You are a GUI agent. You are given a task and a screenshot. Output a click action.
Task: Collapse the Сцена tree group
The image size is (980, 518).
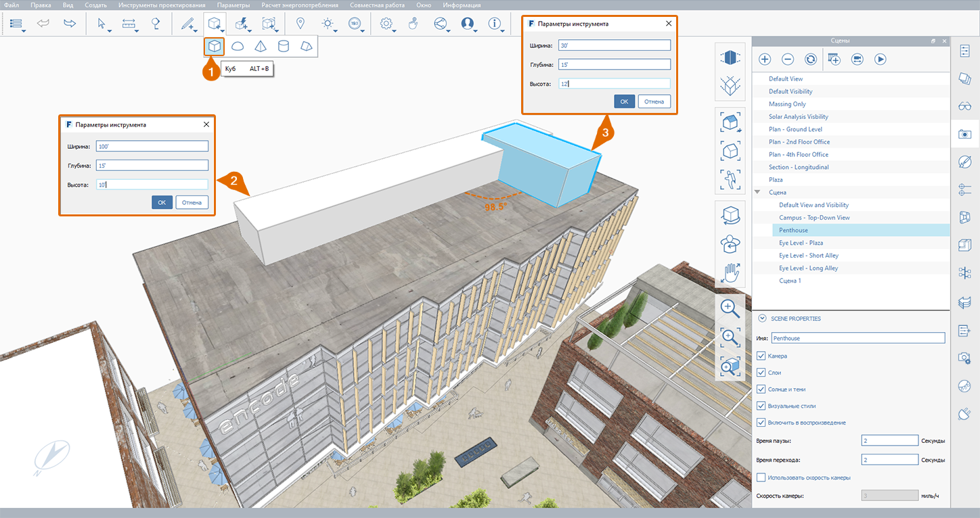758,193
